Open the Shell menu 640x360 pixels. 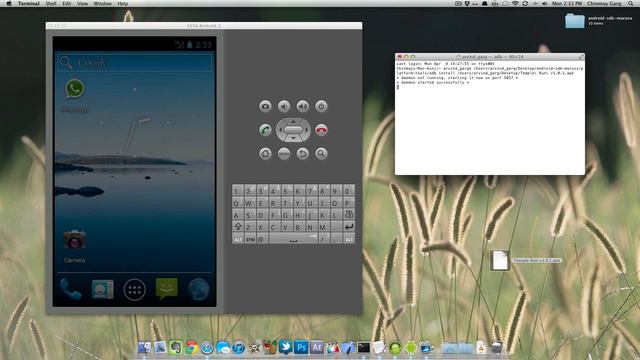(x=51, y=3)
